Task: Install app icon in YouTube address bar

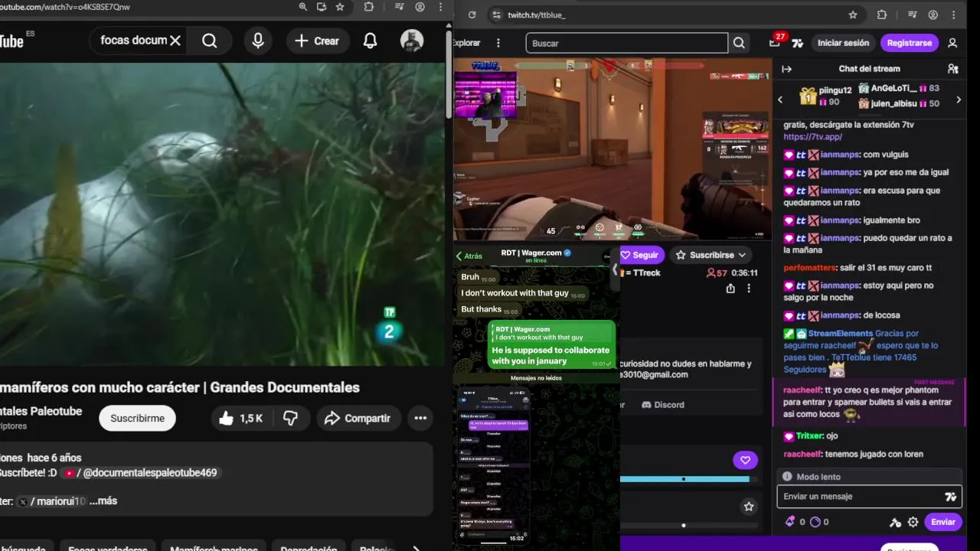Action: 322,6
